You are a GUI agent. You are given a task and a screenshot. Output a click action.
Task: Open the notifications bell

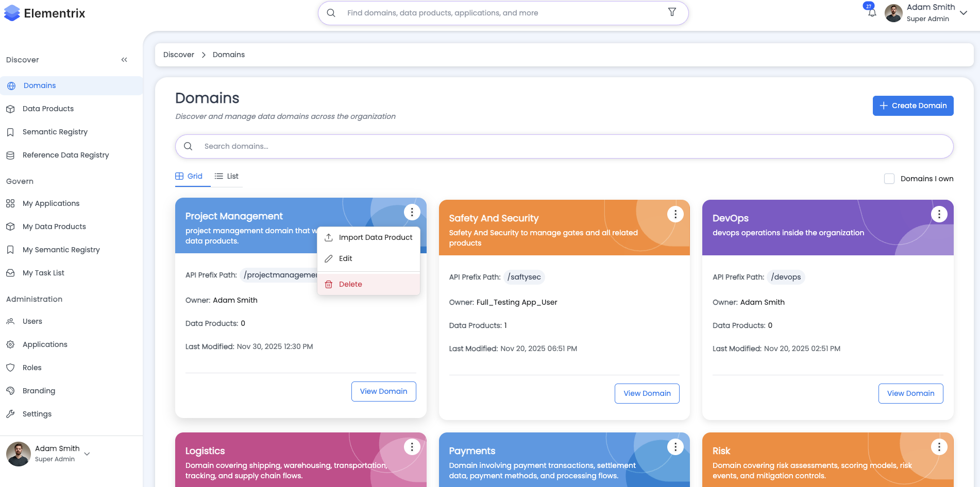click(871, 12)
